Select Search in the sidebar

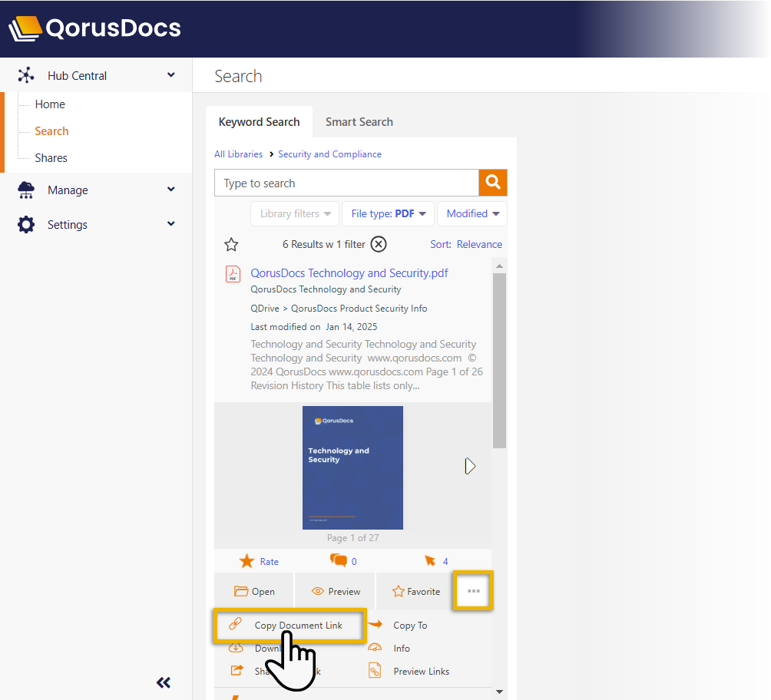tap(51, 131)
